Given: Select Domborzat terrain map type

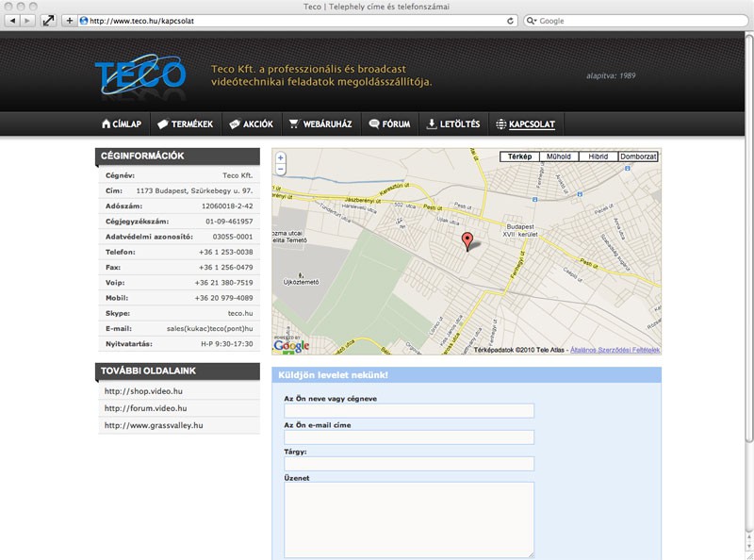Looking at the screenshot, I should (x=638, y=156).
